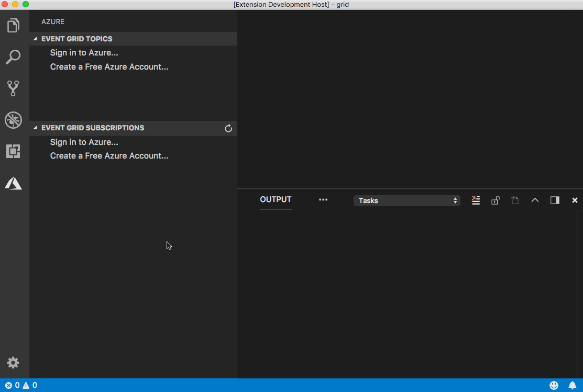The width and height of the screenshot is (583, 392).
Task: Toggle output scroll lock
Action: click(x=495, y=200)
